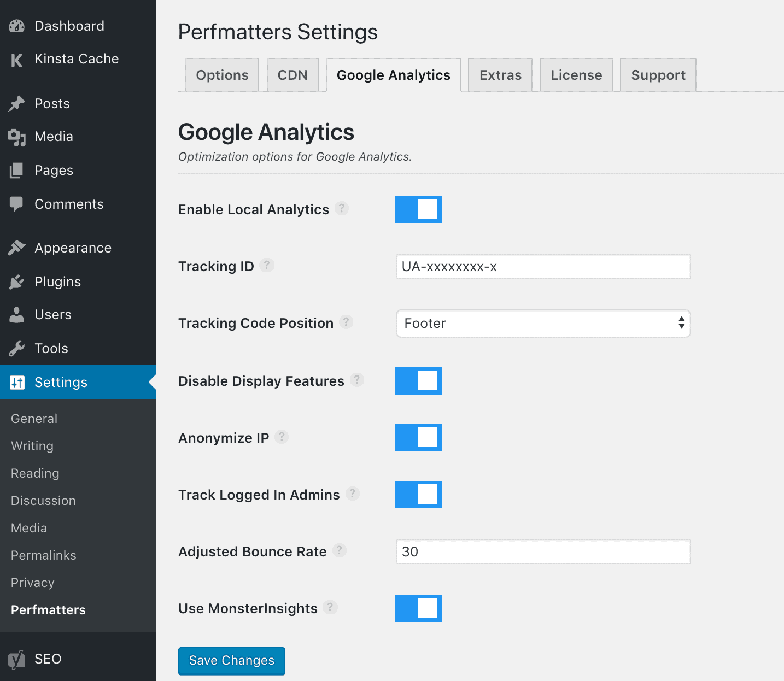Click the Pages icon in sidebar
Viewport: 784px width, 681px height.
[x=17, y=170]
